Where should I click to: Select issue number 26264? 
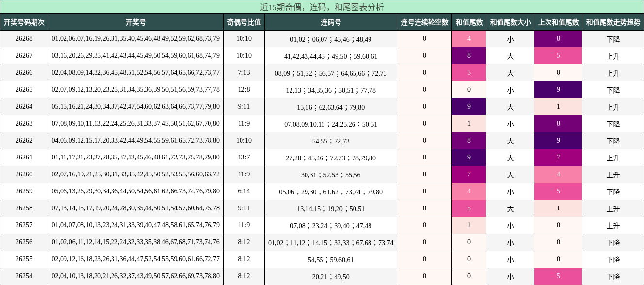[x=24, y=107]
